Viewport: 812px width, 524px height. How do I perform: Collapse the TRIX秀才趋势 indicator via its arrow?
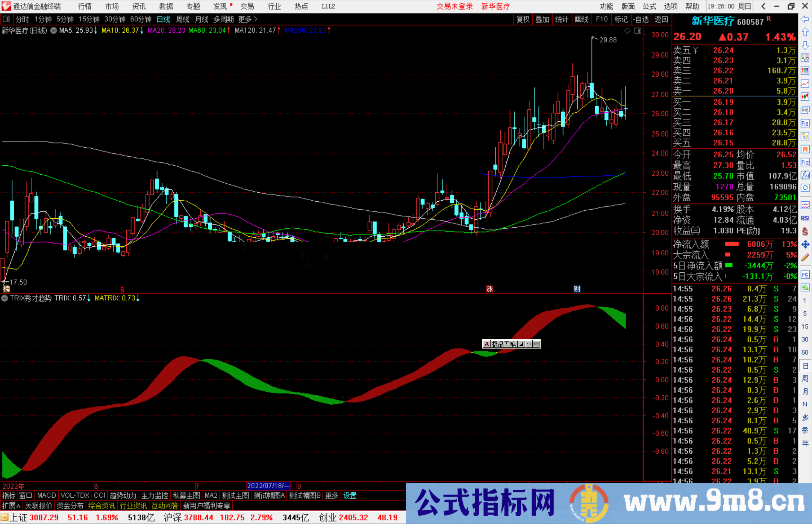[5, 298]
